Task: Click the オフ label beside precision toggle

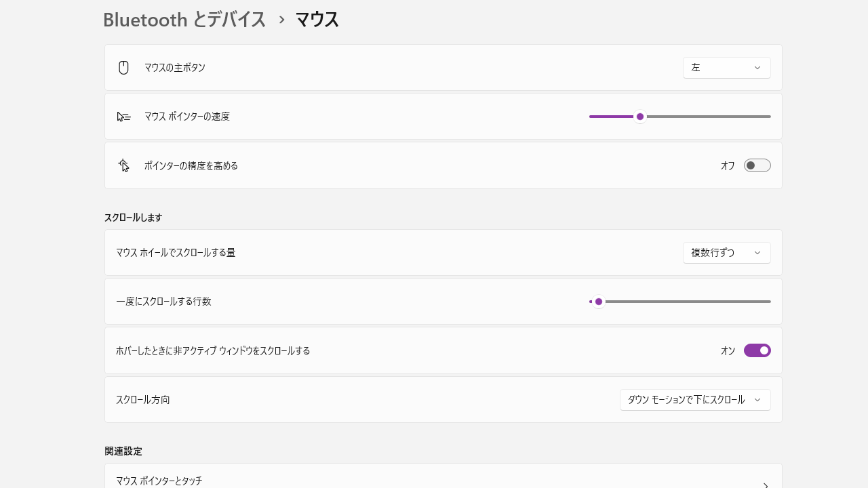Action: click(x=728, y=165)
